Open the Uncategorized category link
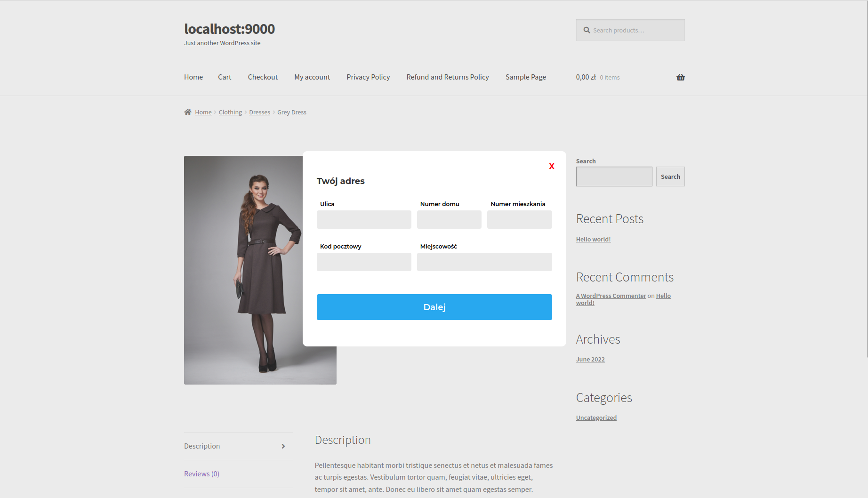 coord(596,418)
